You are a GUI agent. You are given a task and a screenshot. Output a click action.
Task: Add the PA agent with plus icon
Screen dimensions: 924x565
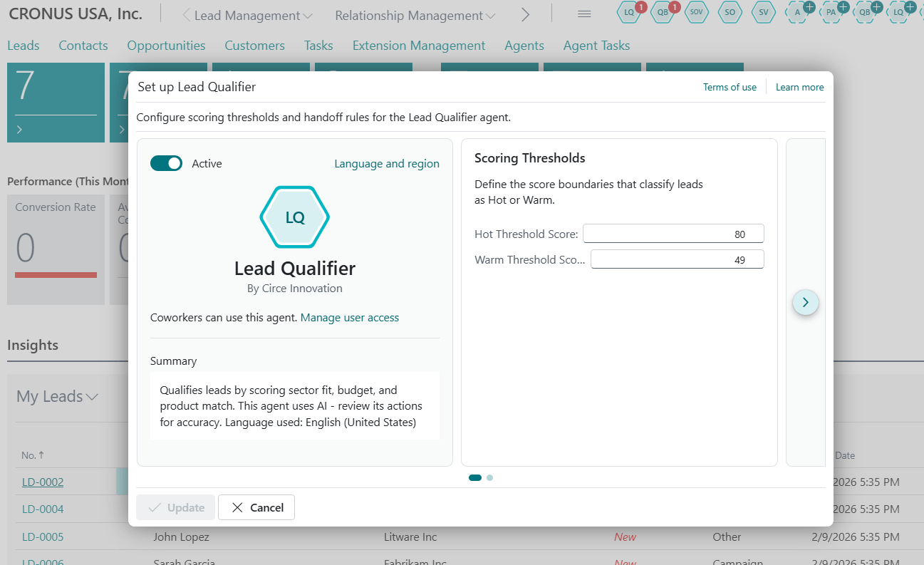tap(831, 13)
